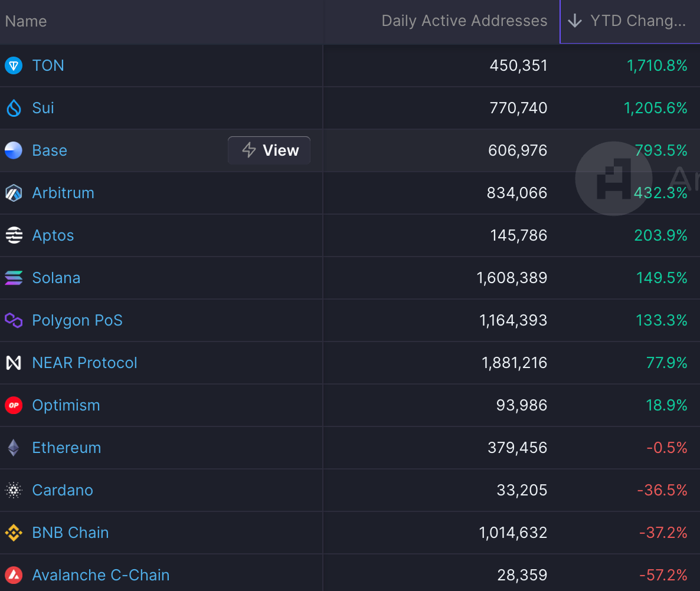This screenshot has height=591, width=700.
Task: Open the View button on Base row
Action: pyautogui.click(x=269, y=150)
